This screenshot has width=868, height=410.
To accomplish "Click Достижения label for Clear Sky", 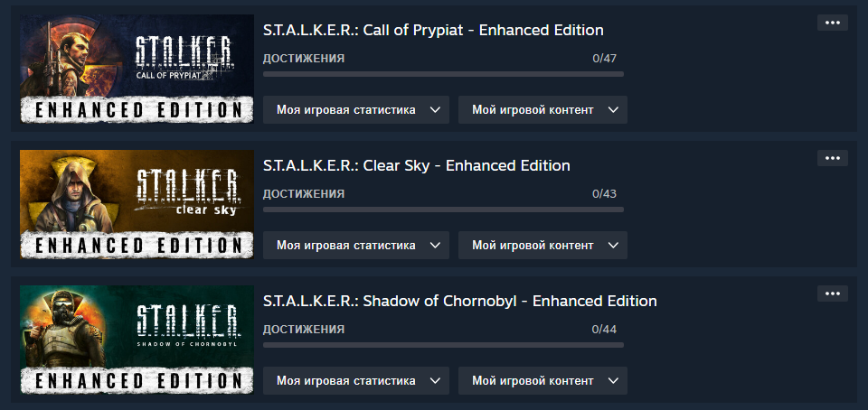I will [x=304, y=194].
